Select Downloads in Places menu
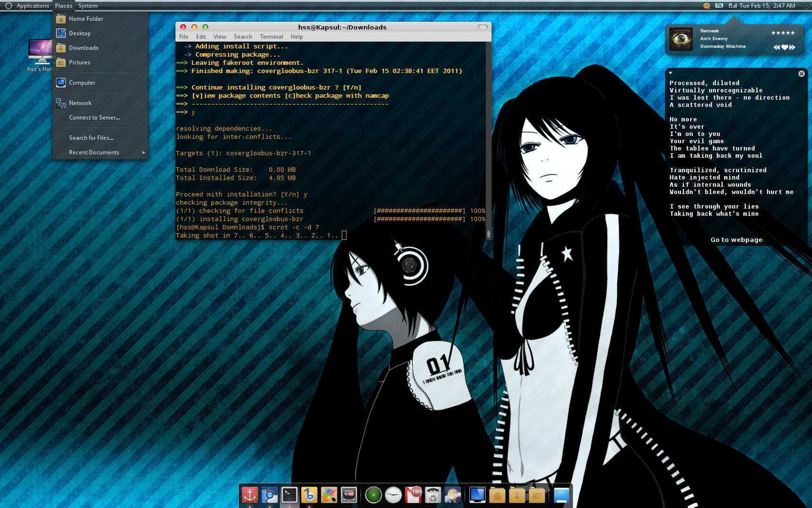Screen dimensions: 812x508 pyautogui.click(x=100, y=48)
